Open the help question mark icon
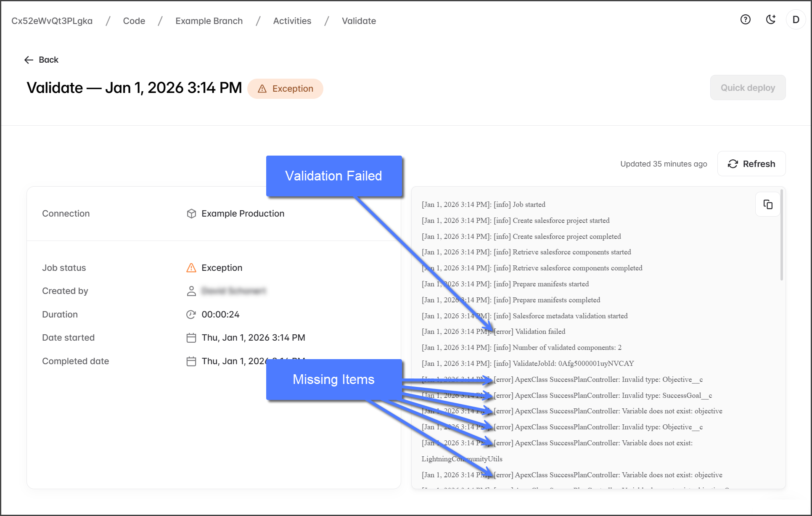Image resolution: width=812 pixels, height=516 pixels. tap(745, 20)
